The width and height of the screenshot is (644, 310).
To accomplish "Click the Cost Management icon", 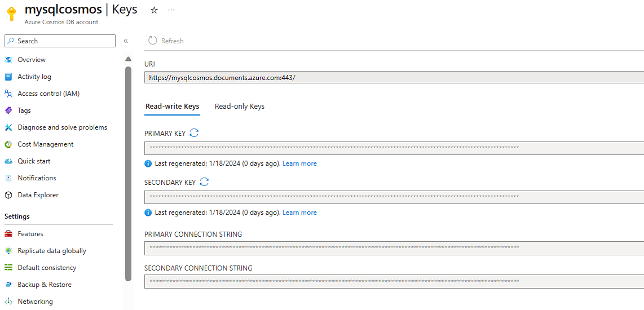I will [x=8, y=144].
